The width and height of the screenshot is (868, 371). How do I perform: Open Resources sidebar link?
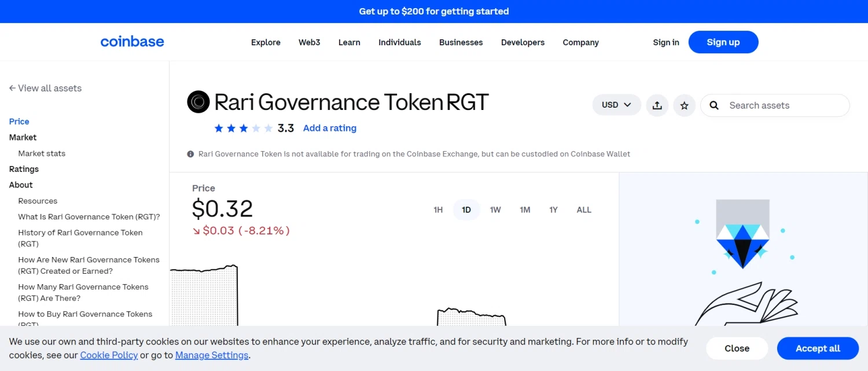pyautogui.click(x=38, y=201)
